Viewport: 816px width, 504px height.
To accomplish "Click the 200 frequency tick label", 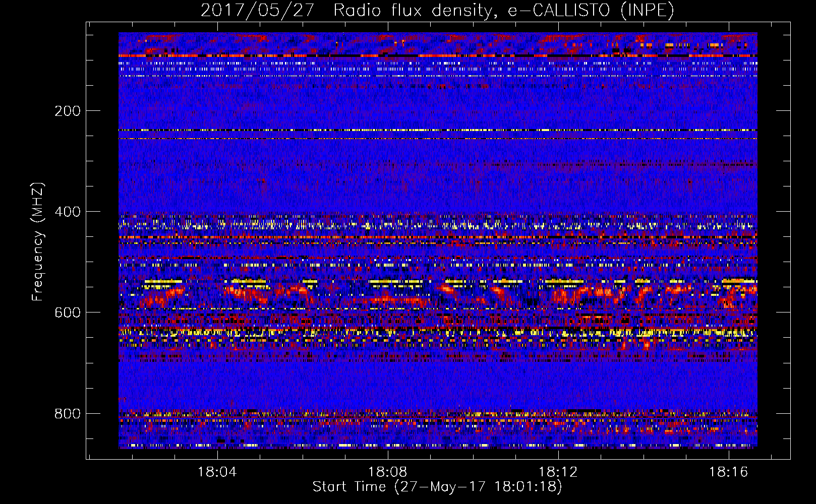I will tap(68, 111).
